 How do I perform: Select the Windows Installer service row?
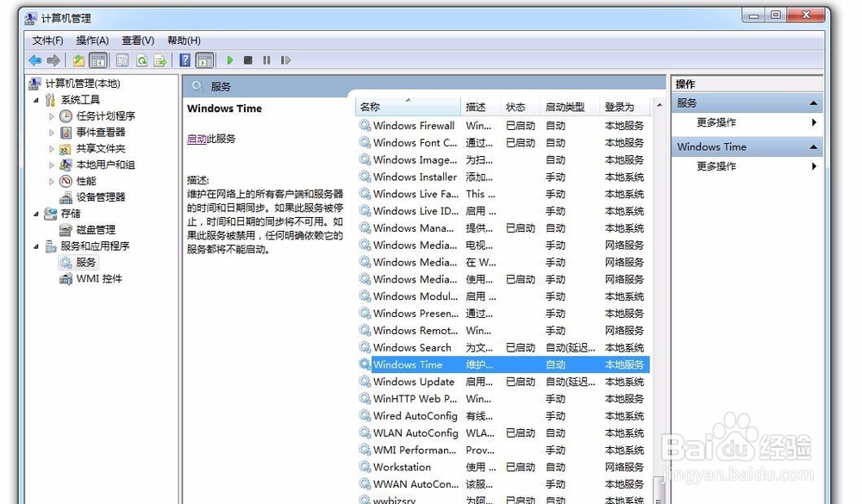pyautogui.click(x=503, y=177)
